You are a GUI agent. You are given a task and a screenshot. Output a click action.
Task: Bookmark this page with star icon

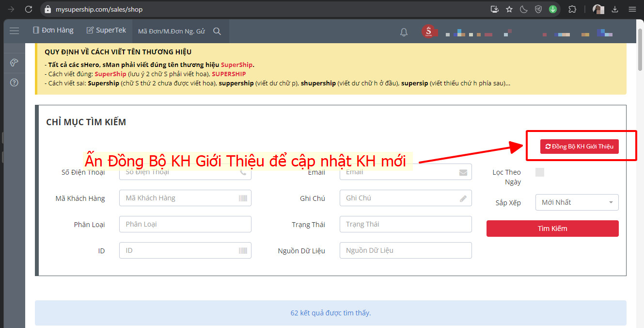click(509, 9)
